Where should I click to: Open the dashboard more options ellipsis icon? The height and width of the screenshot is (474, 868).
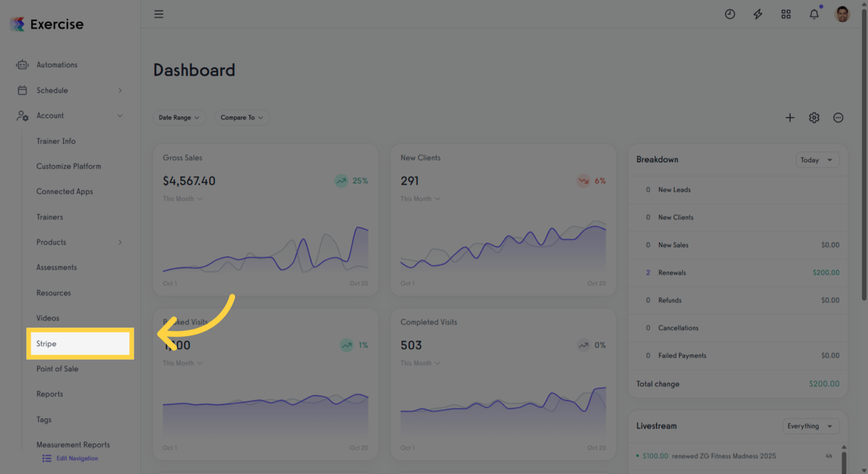click(838, 118)
